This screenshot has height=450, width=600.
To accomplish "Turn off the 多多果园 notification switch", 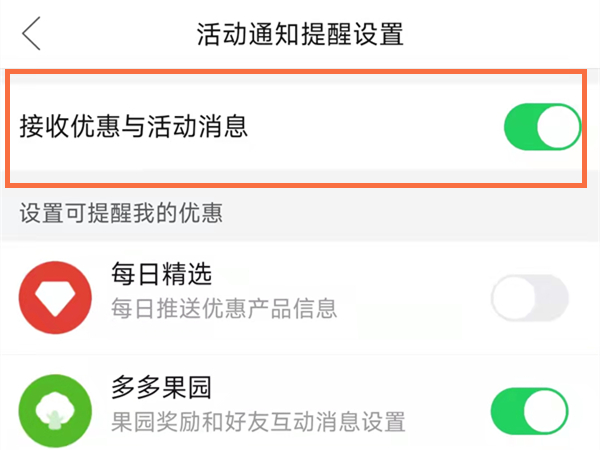I will (529, 411).
